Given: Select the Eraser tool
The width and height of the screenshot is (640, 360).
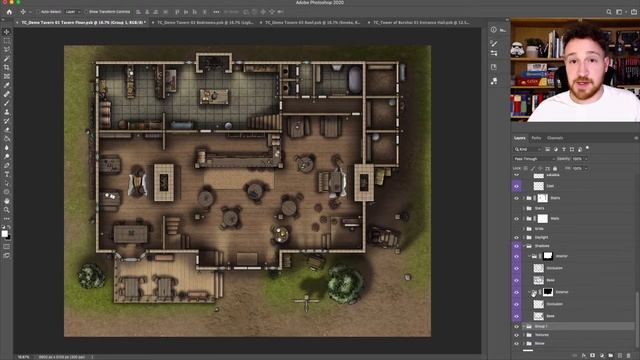Looking at the screenshot, I should 6,130.
